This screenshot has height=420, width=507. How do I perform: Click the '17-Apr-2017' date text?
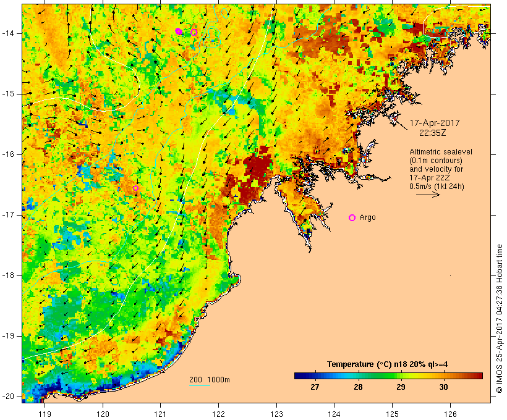click(435, 123)
